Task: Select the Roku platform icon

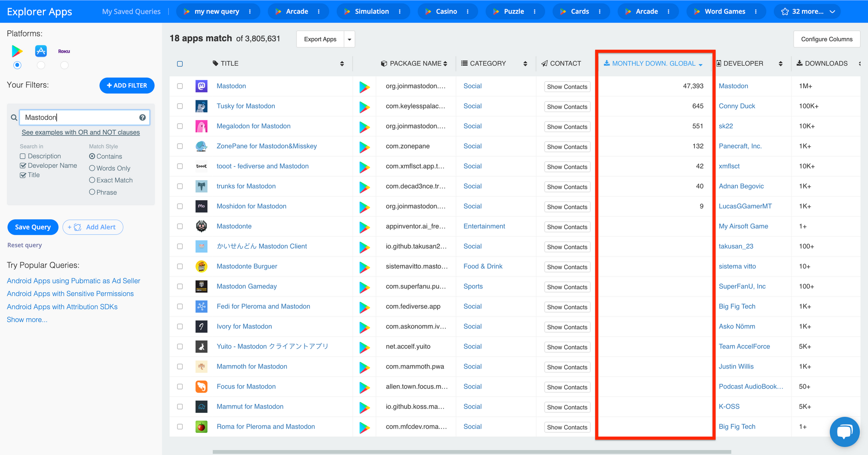Action: point(64,51)
